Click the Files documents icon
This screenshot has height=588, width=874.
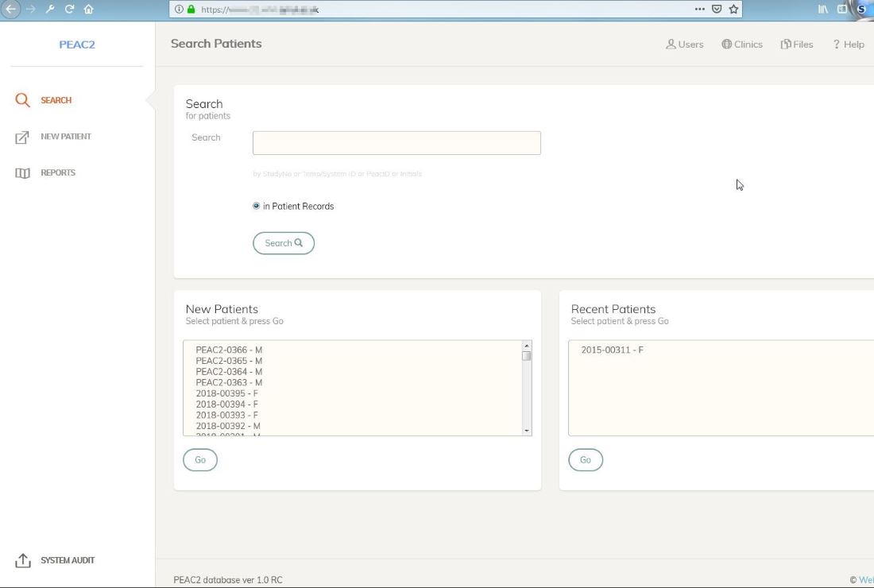click(785, 44)
